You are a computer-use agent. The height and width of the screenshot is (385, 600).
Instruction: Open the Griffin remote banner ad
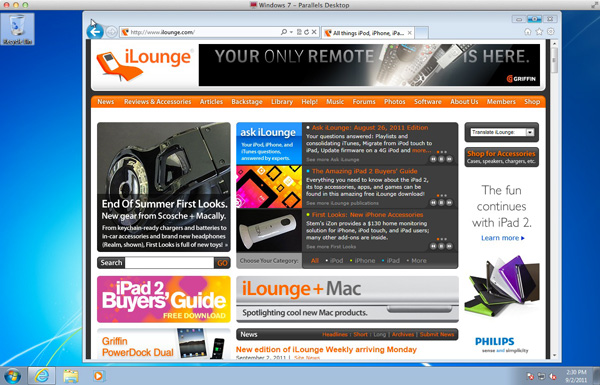coord(369,65)
